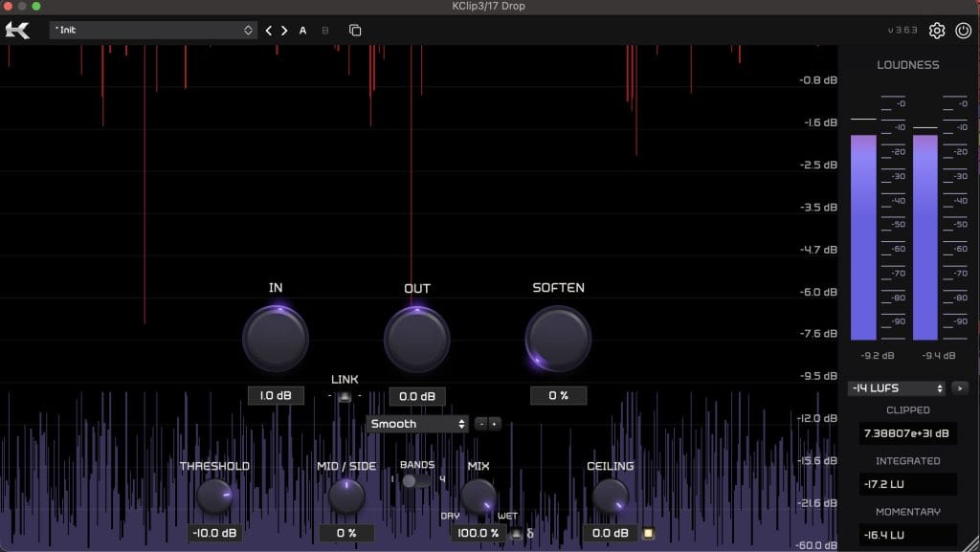Screen dimensions: 980x552
Task: Switch to the A state
Action: pyautogui.click(x=303, y=31)
